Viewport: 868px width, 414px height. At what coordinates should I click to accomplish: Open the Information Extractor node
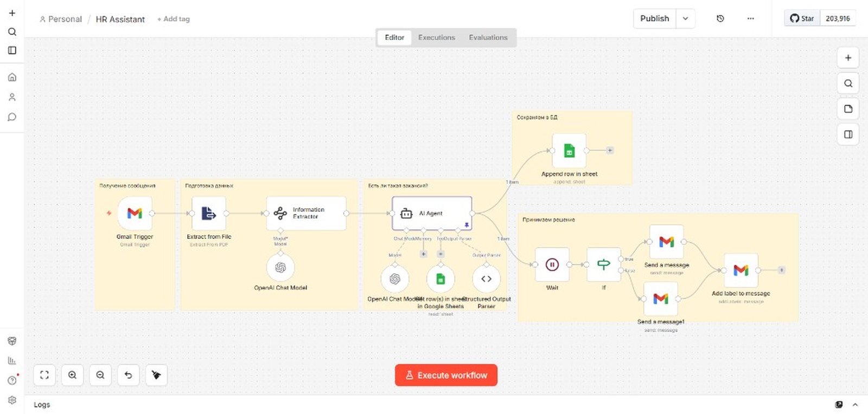[306, 213]
